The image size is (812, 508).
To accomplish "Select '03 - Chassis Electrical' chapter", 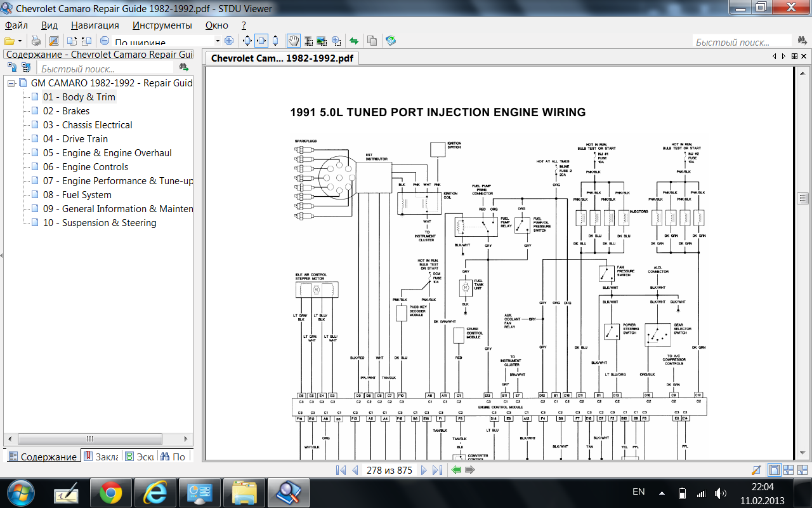I will (88, 125).
